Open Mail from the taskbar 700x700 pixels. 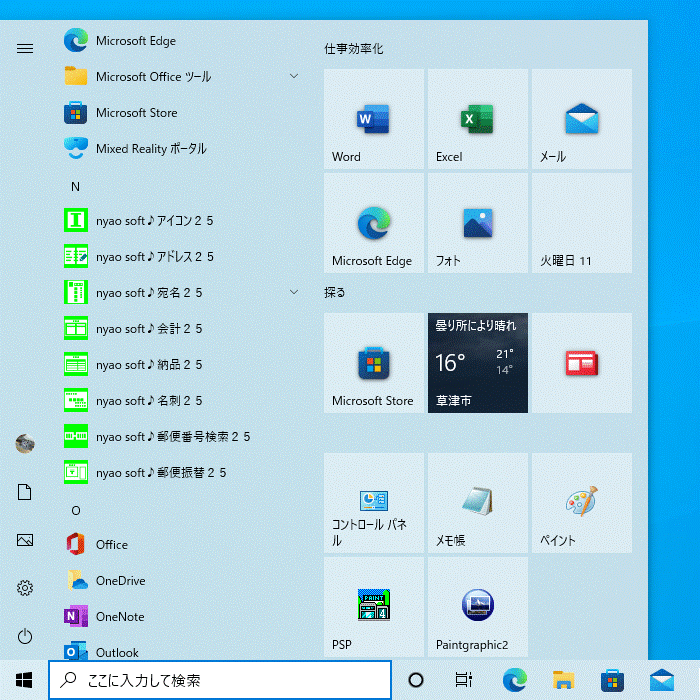(x=662, y=680)
